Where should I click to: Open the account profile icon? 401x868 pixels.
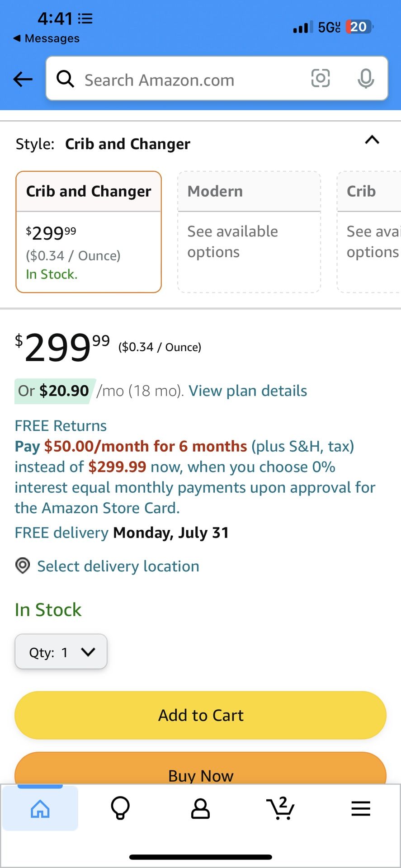pos(200,808)
